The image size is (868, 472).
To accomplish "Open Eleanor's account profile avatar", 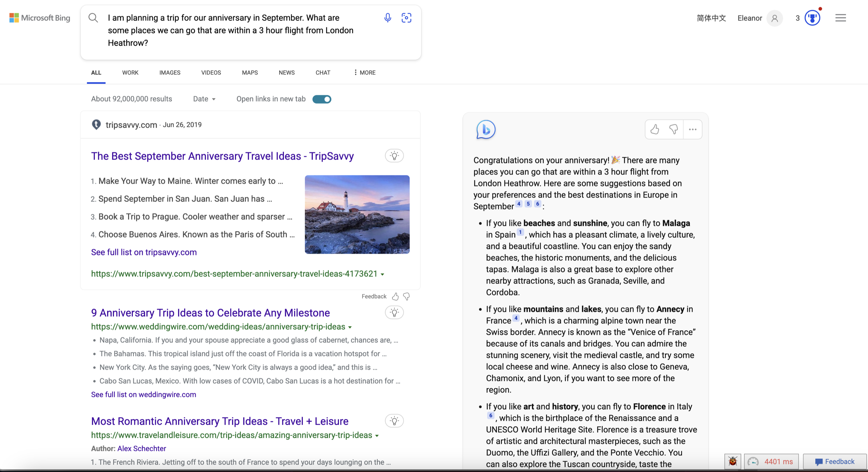I will click(774, 18).
